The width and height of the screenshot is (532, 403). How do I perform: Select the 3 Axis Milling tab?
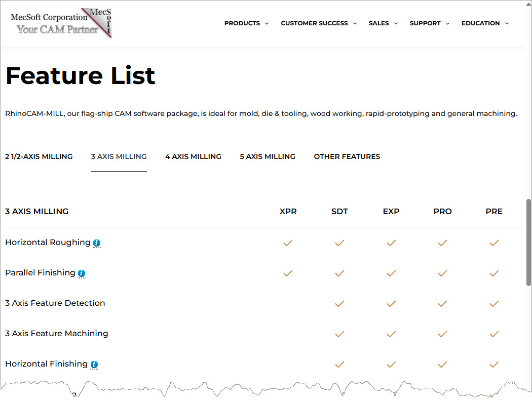pyautogui.click(x=119, y=156)
